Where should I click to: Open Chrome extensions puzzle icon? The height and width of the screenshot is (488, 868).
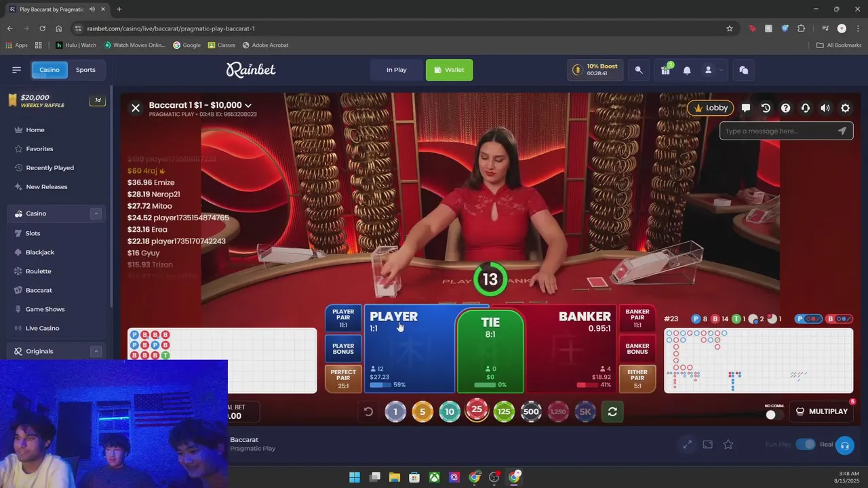pos(802,28)
